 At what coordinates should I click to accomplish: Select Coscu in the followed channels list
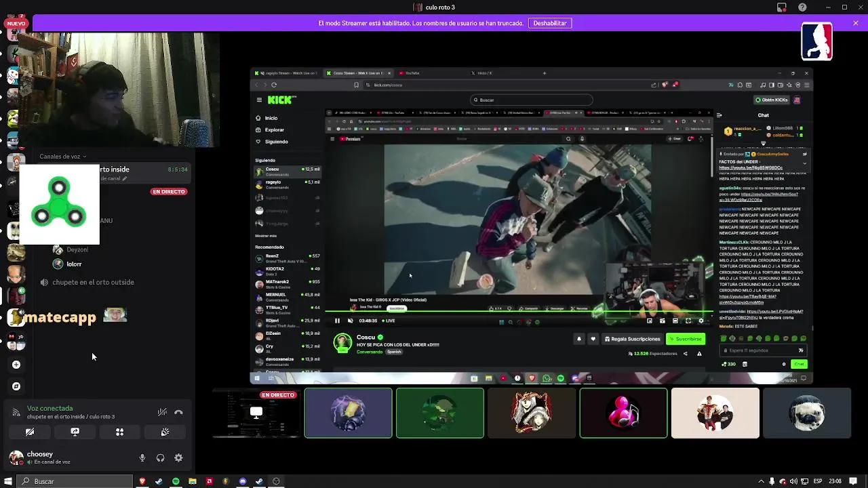tap(288, 170)
